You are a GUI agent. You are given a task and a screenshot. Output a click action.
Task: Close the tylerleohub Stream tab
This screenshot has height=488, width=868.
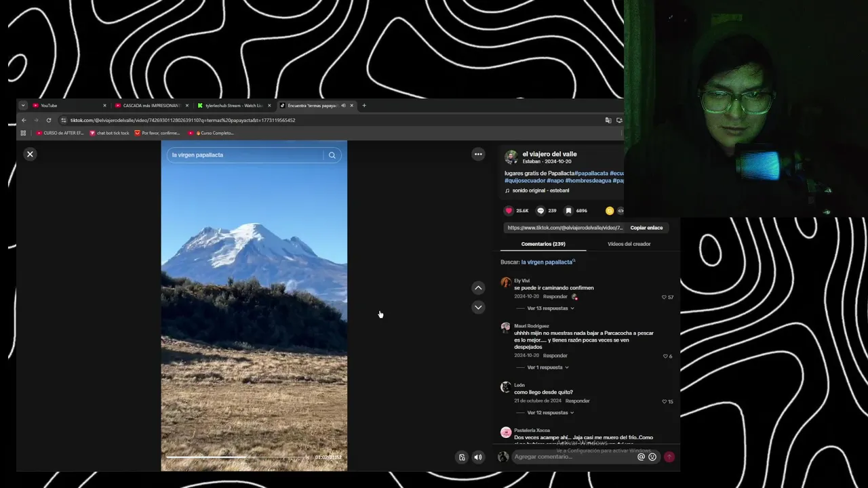(269, 106)
